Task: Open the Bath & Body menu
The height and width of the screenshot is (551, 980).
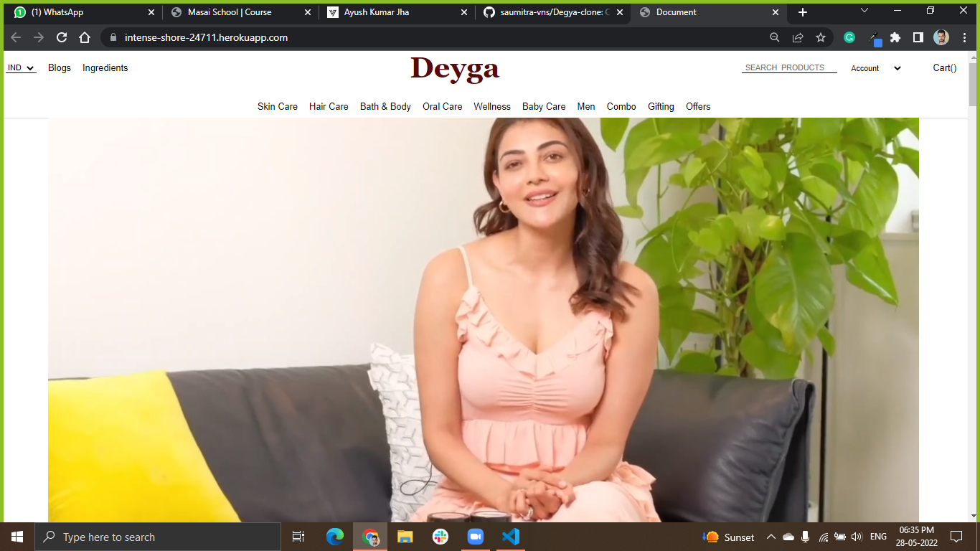Action: click(385, 106)
